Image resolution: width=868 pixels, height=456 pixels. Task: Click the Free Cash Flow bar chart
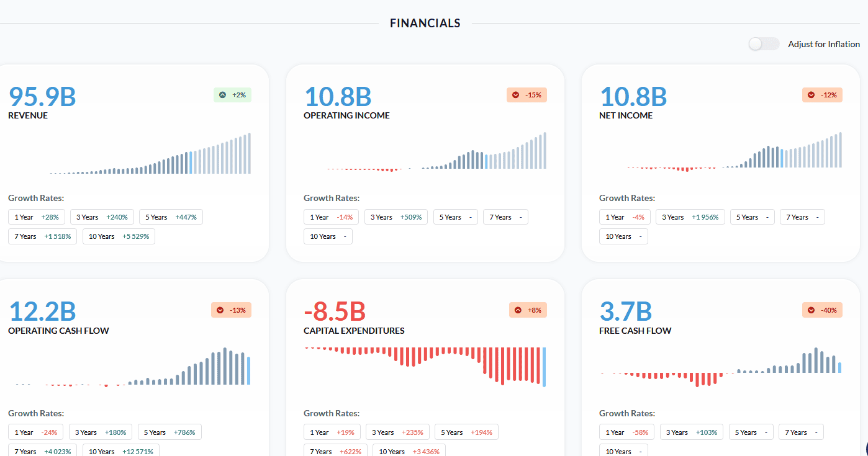click(x=721, y=367)
